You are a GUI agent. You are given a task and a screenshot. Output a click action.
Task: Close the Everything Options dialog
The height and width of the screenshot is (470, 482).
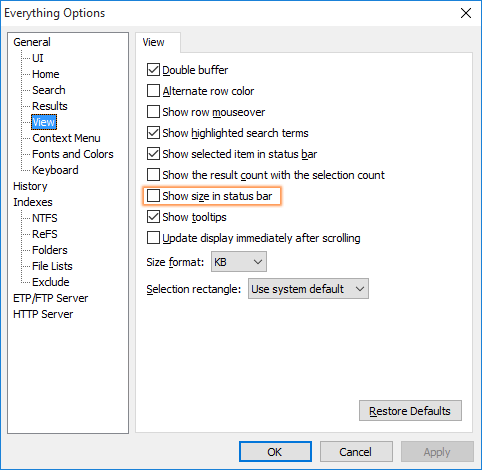(466, 13)
